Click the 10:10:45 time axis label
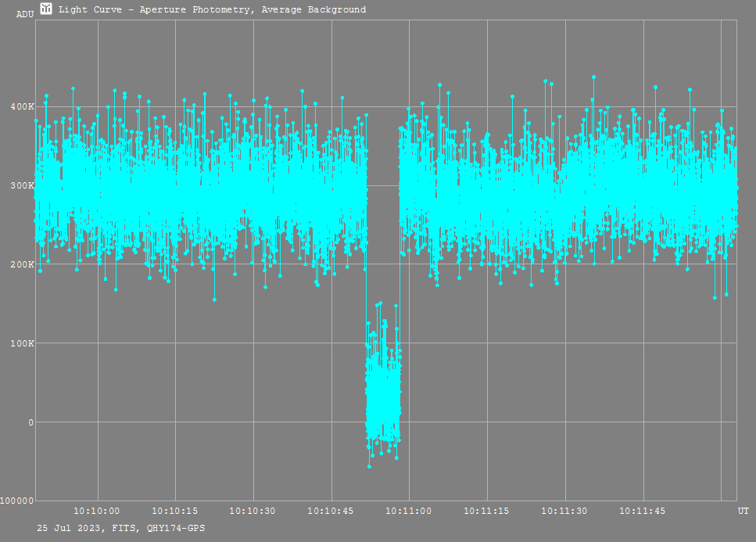 pyautogui.click(x=330, y=511)
